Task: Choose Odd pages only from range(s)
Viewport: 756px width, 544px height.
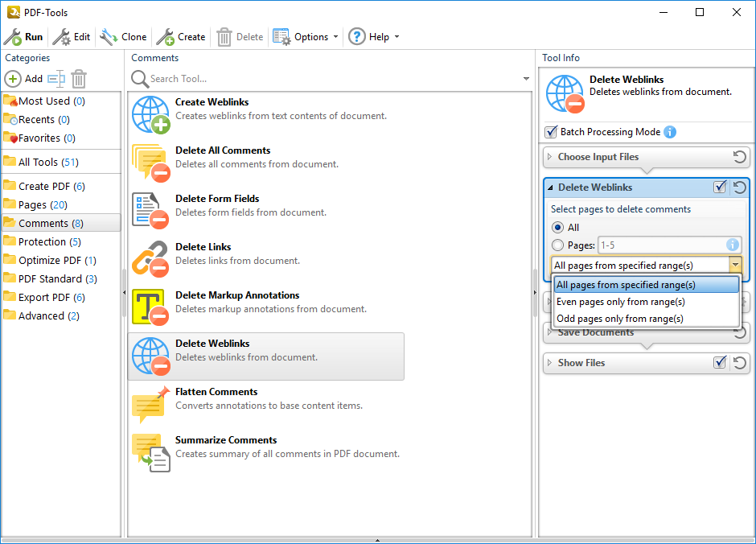Action: (x=619, y=319)
